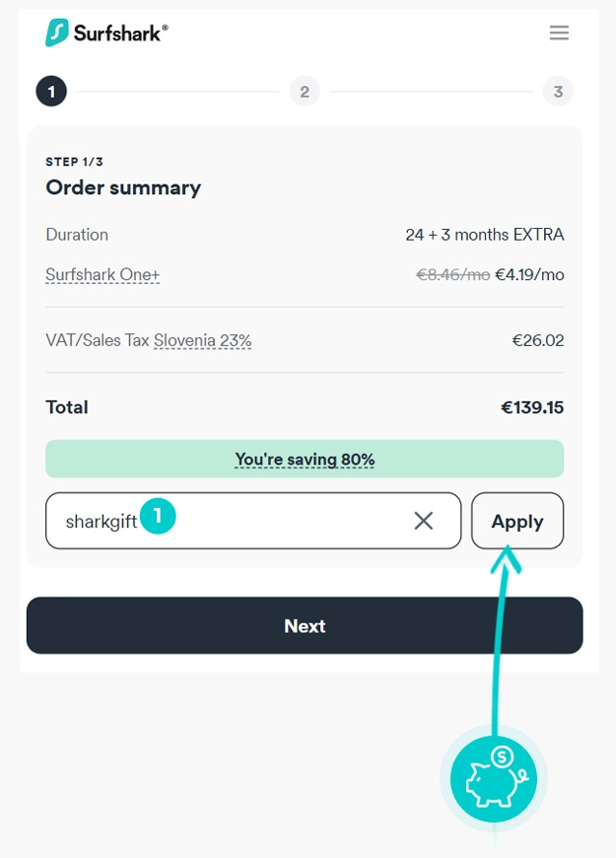This screenshot has height=858, width=616.
Task: Click the teal number 1 badge
Action: pyautogui.click(x=158, y=515)
